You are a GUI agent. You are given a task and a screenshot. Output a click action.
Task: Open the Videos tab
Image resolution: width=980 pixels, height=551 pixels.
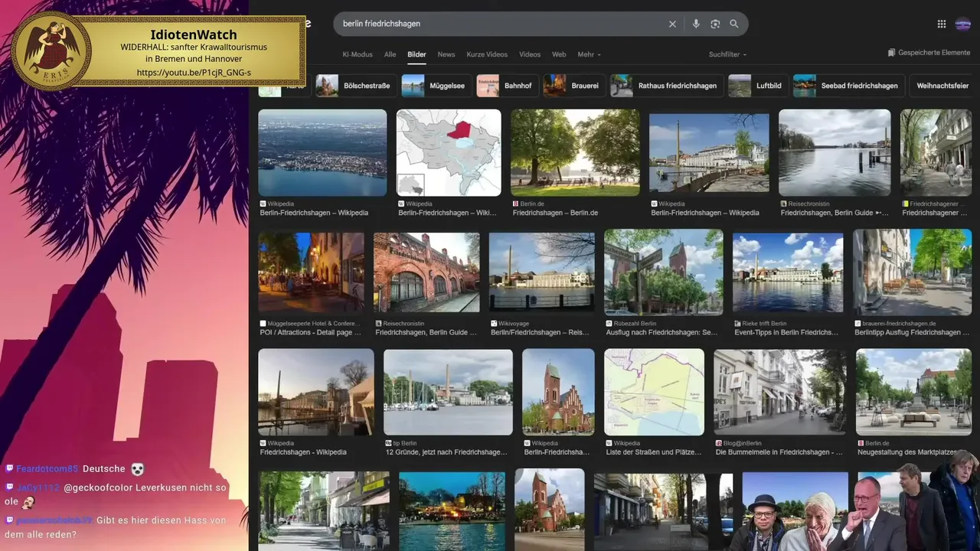pos(530,54)
